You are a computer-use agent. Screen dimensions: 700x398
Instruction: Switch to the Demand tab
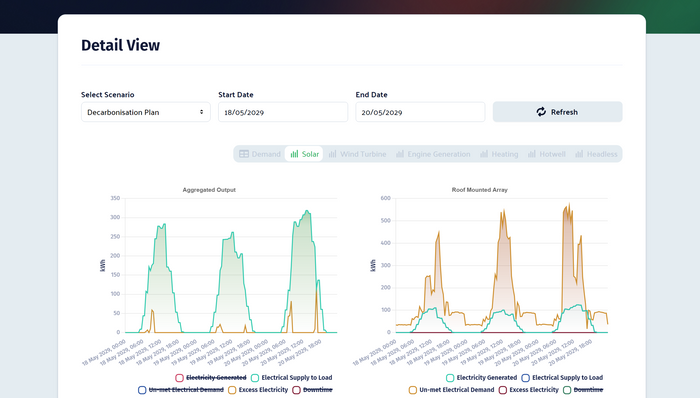(260, 154)
